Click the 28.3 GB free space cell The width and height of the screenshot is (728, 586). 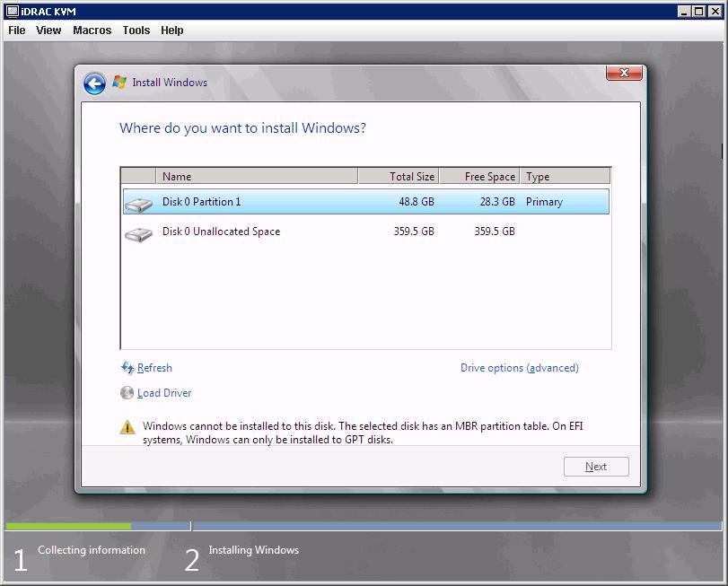tap(497, 202)
